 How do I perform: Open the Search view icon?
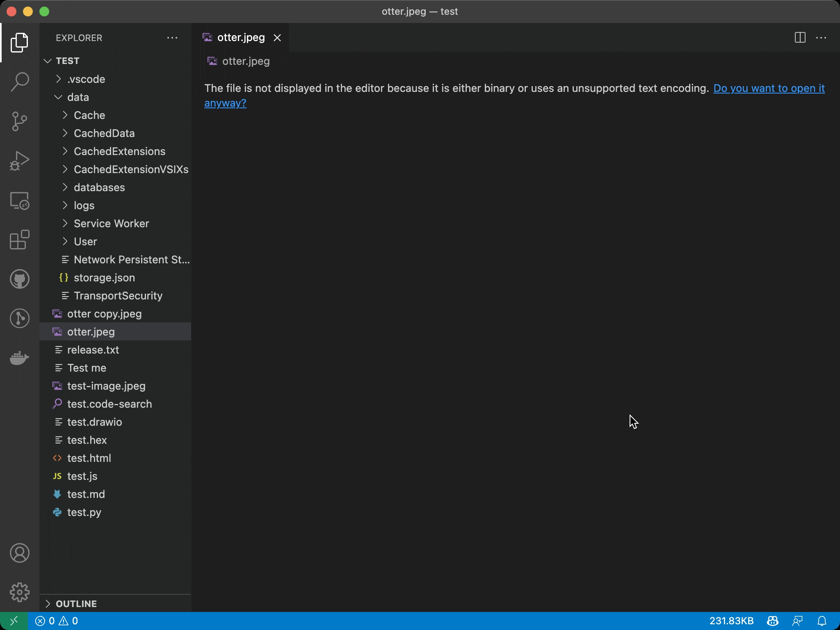point(19,81)
